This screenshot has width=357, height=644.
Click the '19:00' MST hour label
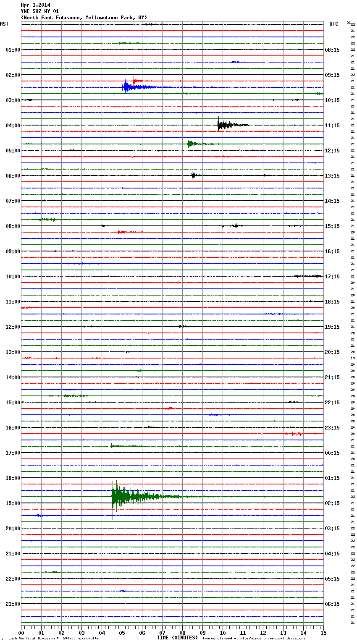[13, 503]
